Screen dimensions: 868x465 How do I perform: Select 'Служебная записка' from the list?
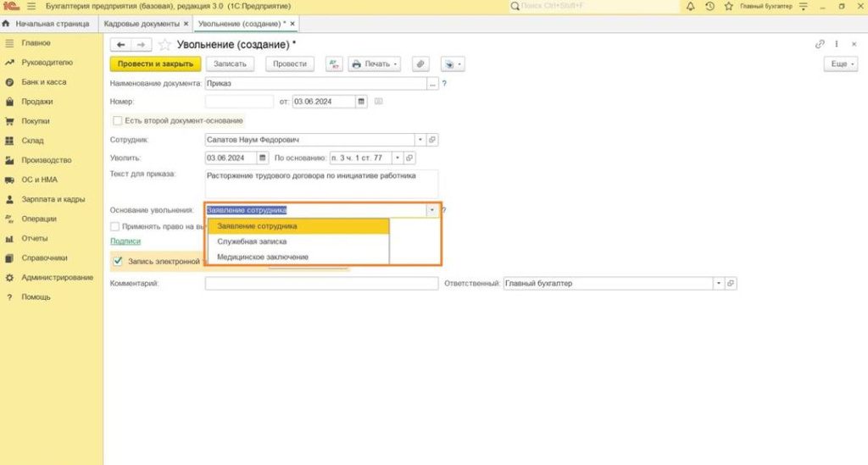(252, 241)
